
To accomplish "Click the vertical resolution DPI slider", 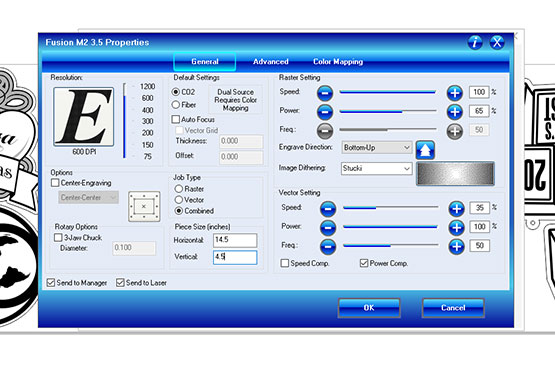I will (125, 121).
